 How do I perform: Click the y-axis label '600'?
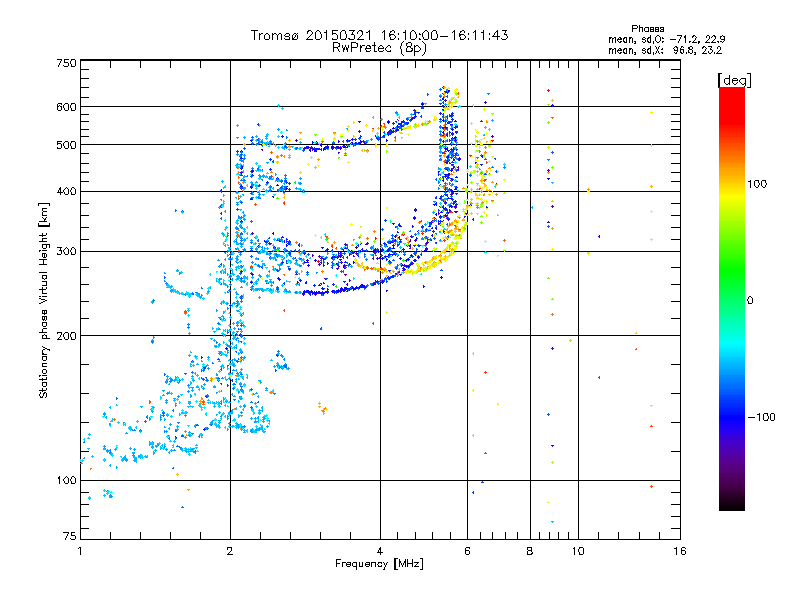66,107
